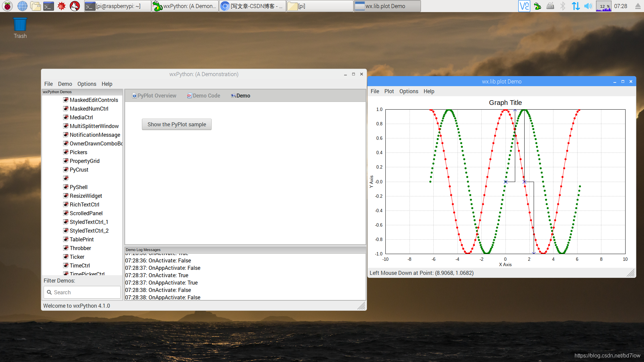Open the Wolfram red wolf icon
Viewport: 644px width, 362px height.
coord(74,6)
